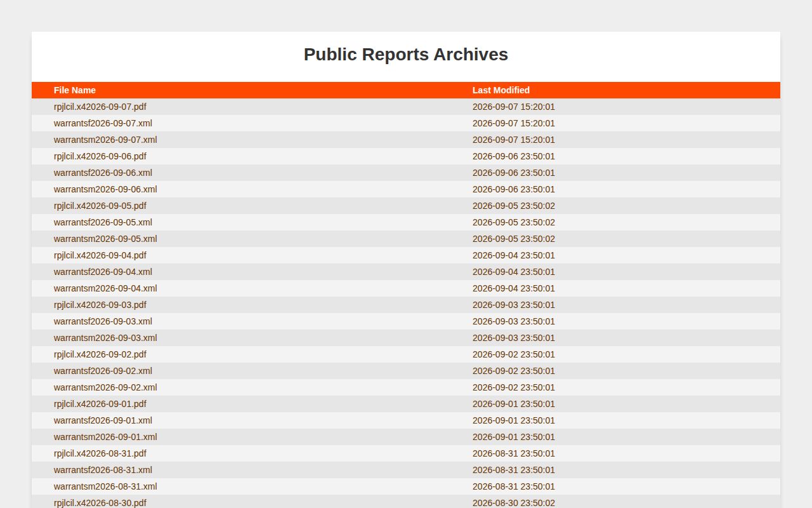The height and width of the screenshot is (508, 812).
Task: Open warrantsf2026-08-31.xml link
Action: coord(103,470)
